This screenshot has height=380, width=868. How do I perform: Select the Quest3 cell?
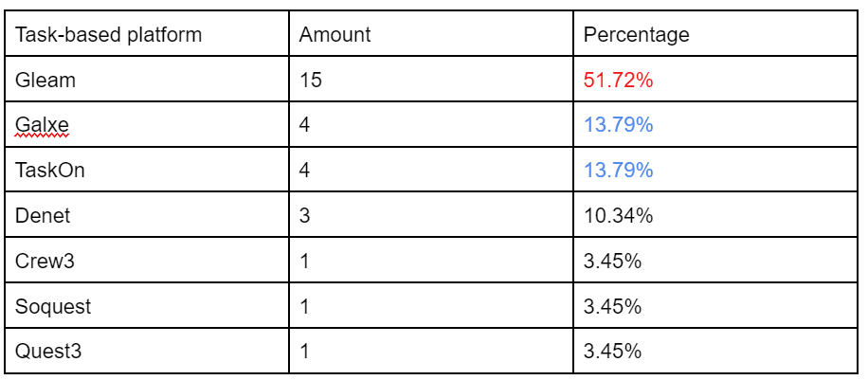tap(147, 351)
